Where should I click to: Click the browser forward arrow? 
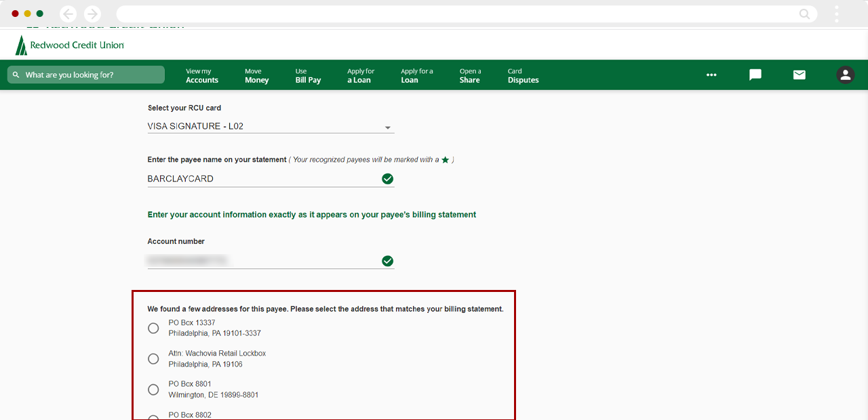(x=92, y=14)
